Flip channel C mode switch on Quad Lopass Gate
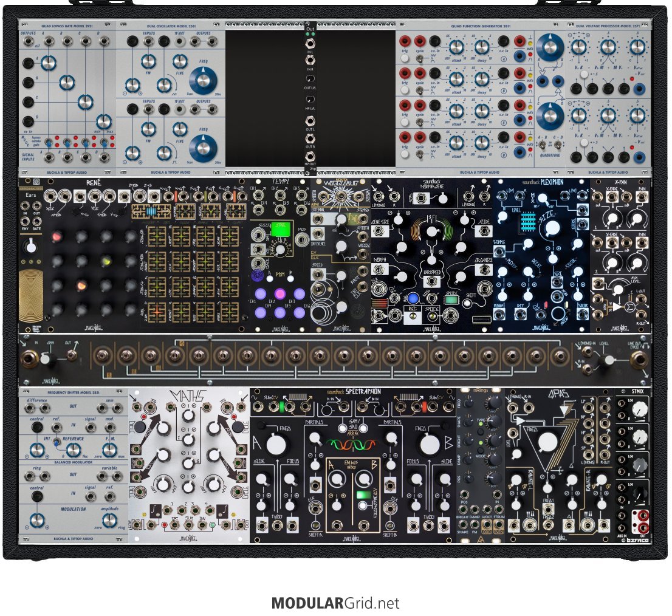 tap(86, 142)
